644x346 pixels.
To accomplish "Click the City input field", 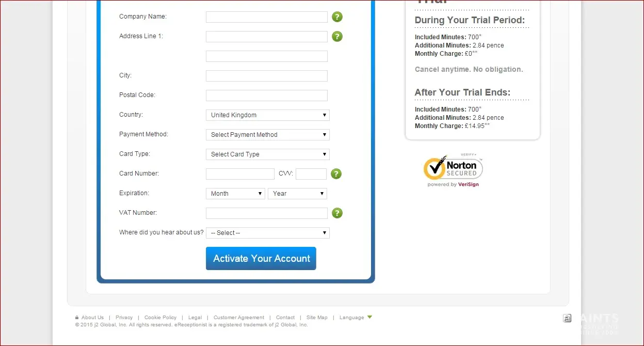I will point(267,76).
